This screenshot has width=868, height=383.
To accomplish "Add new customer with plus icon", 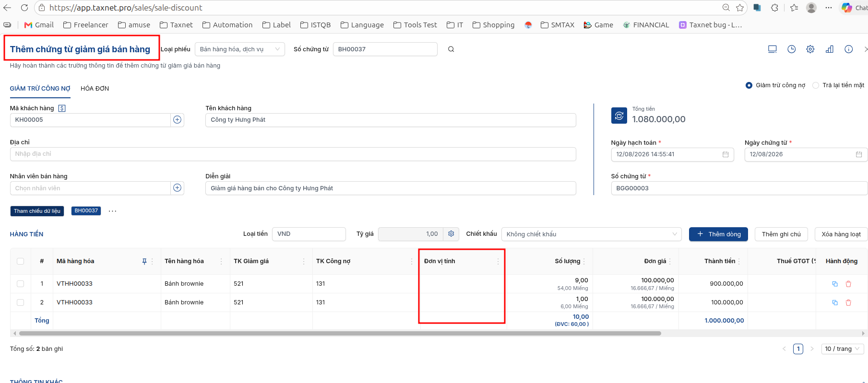I will pyautogui.click(x=178, y=120).
